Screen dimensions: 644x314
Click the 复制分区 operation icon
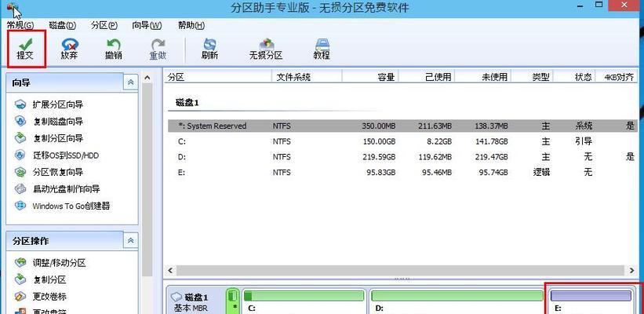pyautogui.click(x=20, y=280)
